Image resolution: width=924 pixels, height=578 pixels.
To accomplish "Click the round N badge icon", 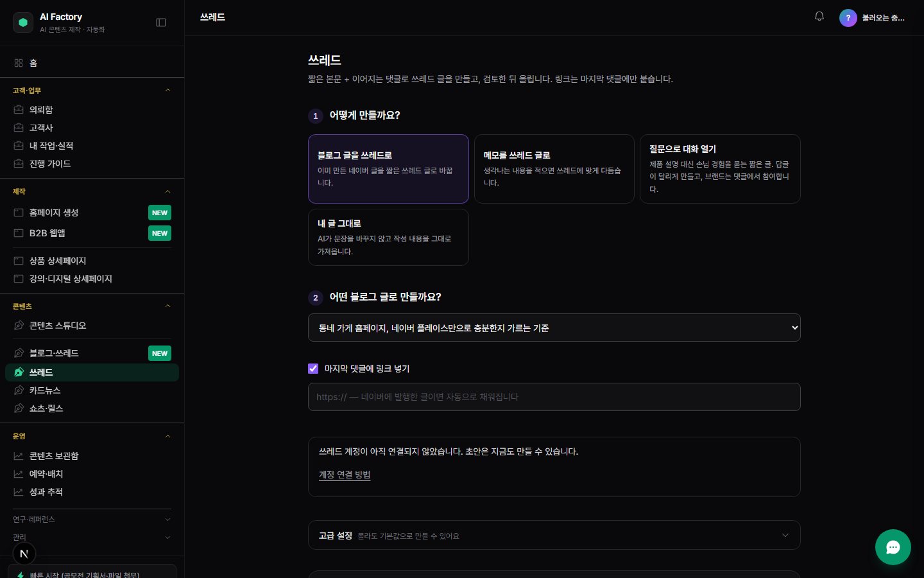I will (24, 554).
